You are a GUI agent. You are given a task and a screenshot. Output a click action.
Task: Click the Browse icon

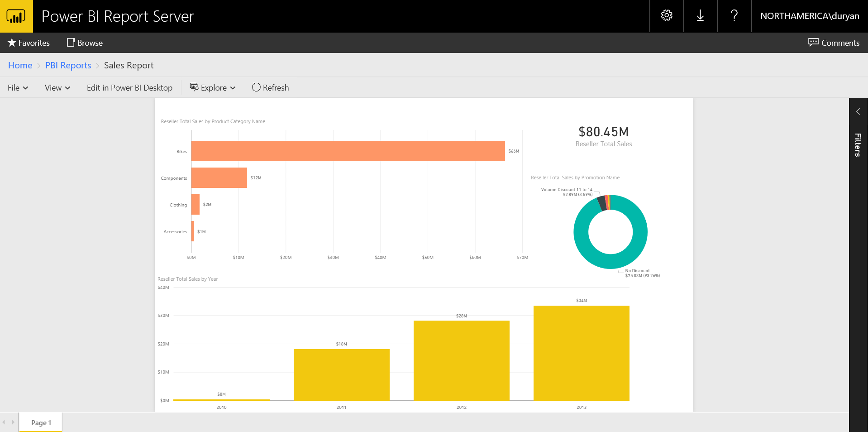[70, 42]
